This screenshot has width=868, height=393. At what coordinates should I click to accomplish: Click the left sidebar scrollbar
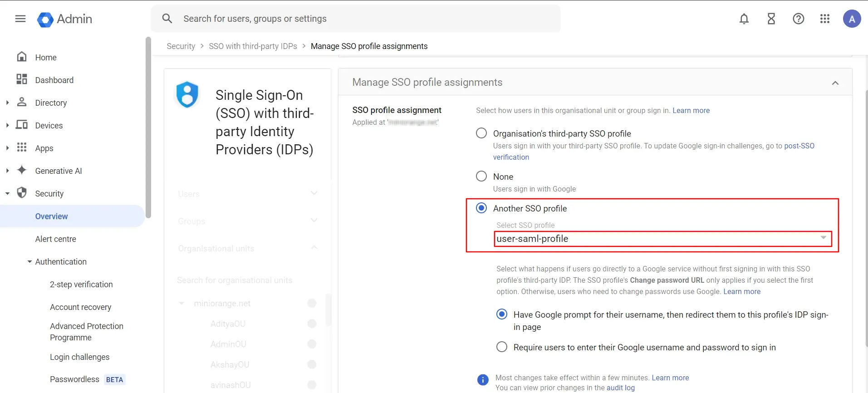coord(148,127)
